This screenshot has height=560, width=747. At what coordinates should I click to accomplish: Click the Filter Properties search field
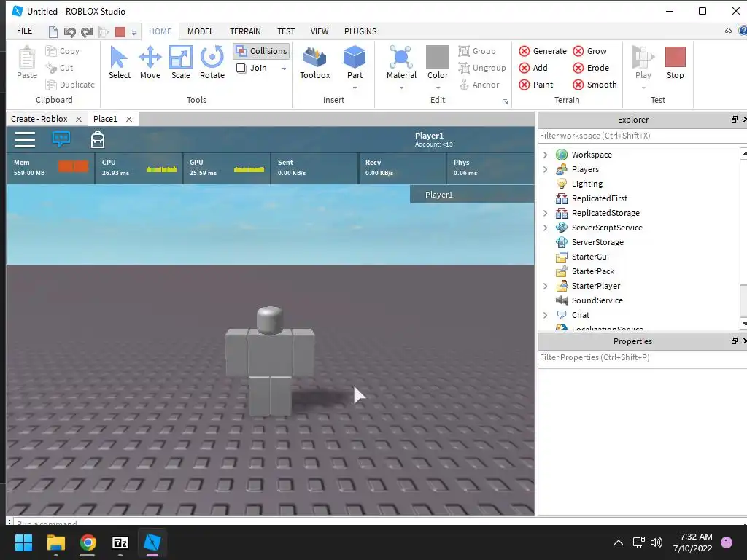640,357
